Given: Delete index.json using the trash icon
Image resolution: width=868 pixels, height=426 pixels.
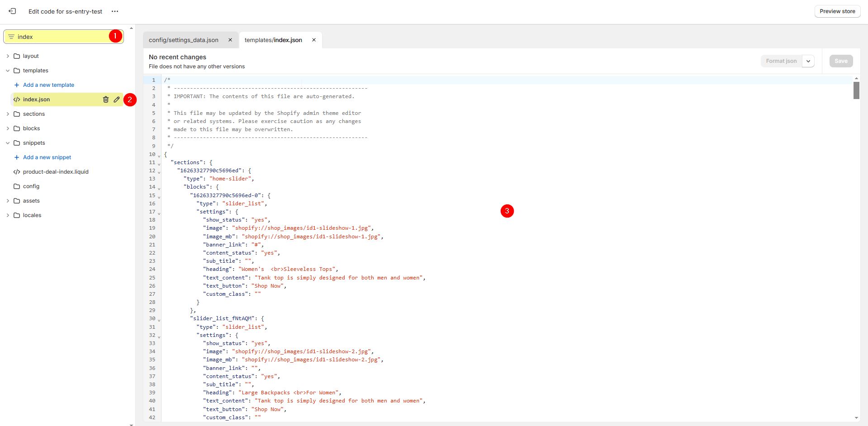Looking at the screenshot, I should pyautogui.click(x=106, y=99).
